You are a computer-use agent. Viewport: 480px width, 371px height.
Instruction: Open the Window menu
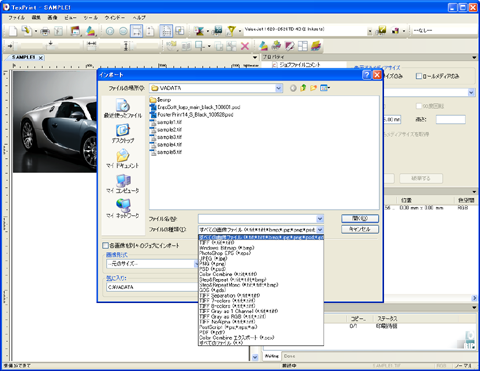pyautogui.click(x=115, y=17)
